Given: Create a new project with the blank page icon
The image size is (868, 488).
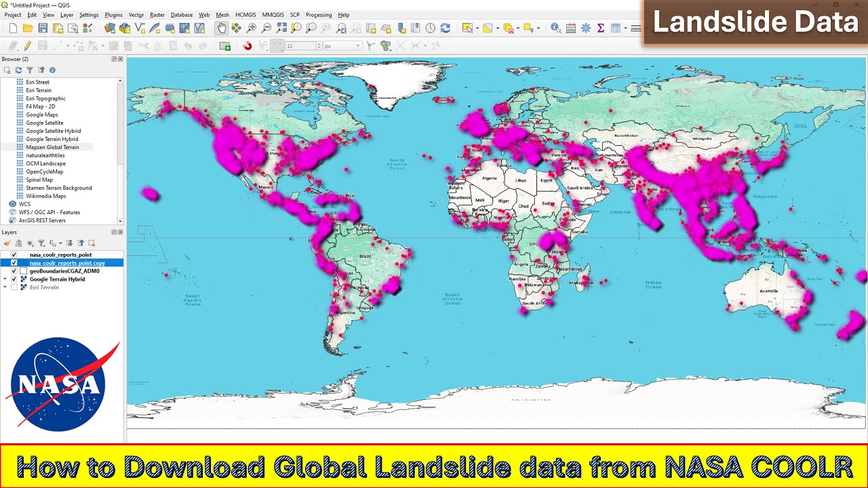Looking at the screenshot, I should [x=13, y=28].
